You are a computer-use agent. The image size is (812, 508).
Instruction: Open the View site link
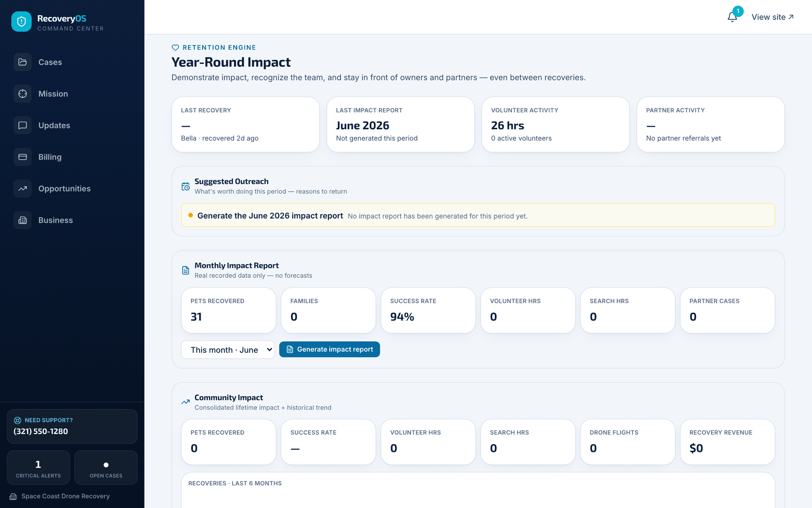tap(773, 17)
